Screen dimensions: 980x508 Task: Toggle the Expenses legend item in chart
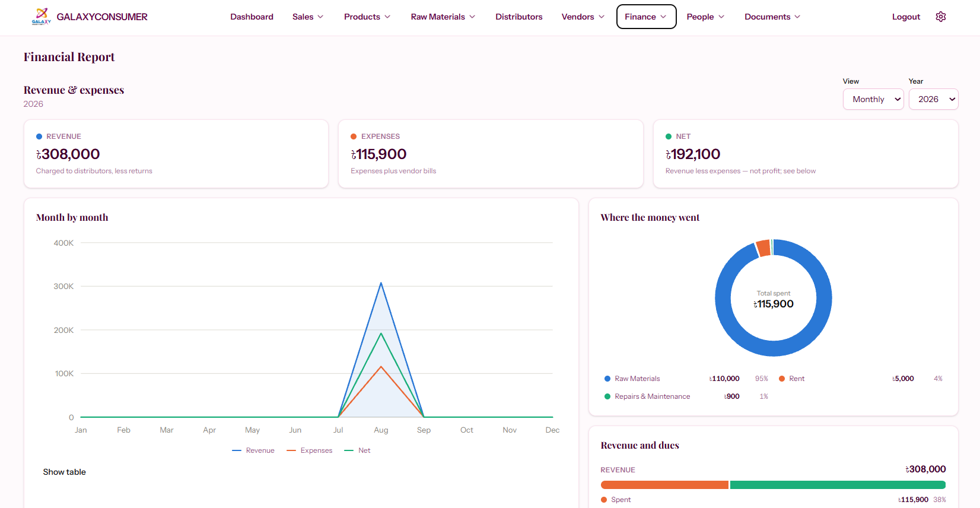point(310,450)
